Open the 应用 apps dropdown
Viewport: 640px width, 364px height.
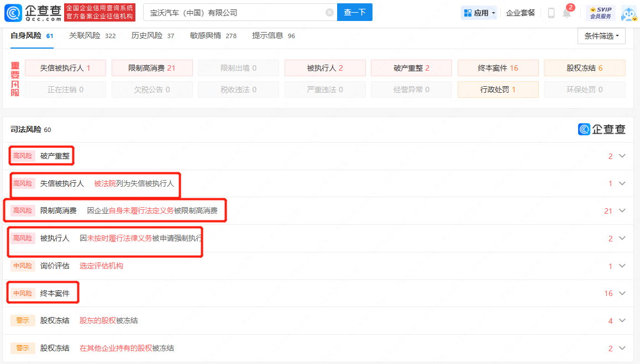point(479,13)
